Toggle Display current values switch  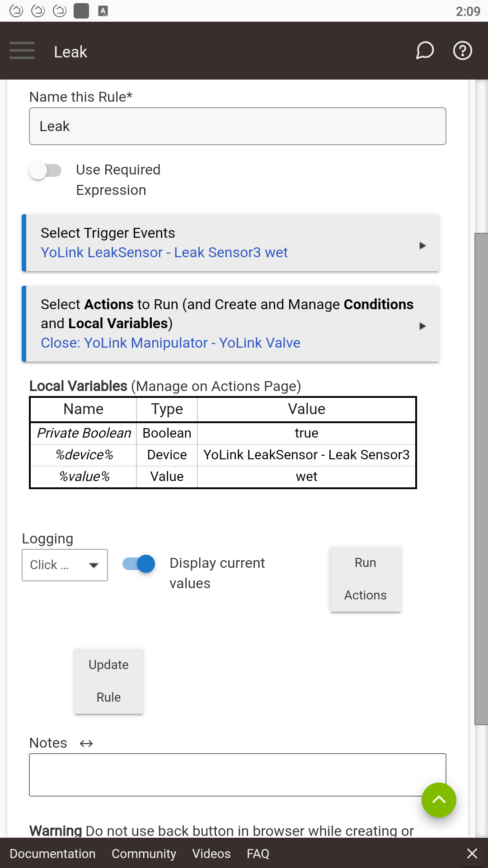(x=139, y=564)
